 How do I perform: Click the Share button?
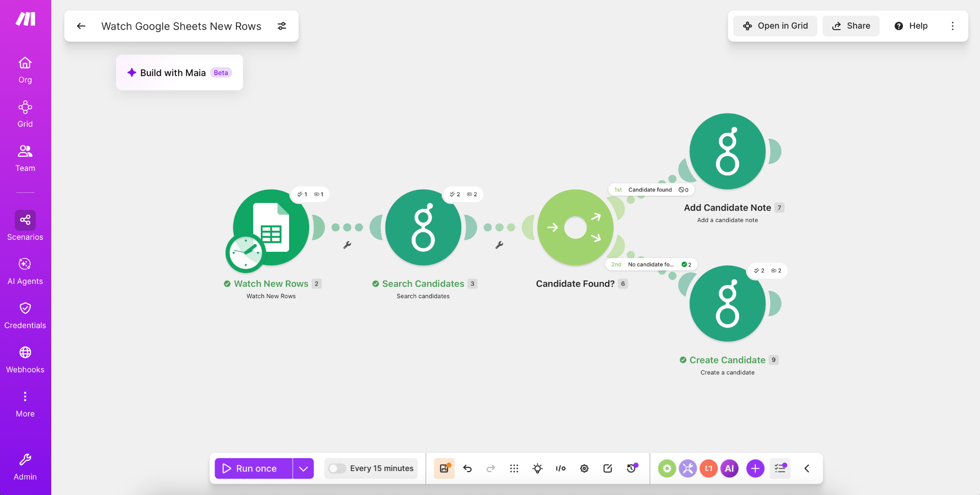(x=851, y=26)
